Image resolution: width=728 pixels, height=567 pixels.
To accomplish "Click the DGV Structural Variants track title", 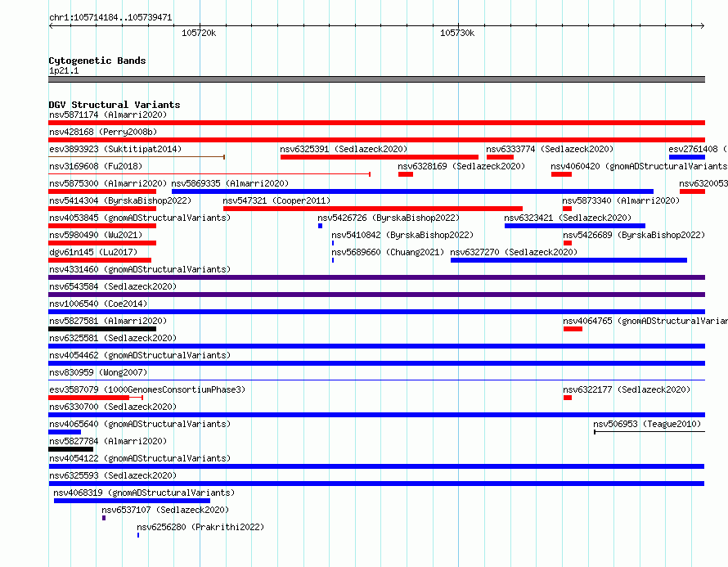I will tap(115, 105).
